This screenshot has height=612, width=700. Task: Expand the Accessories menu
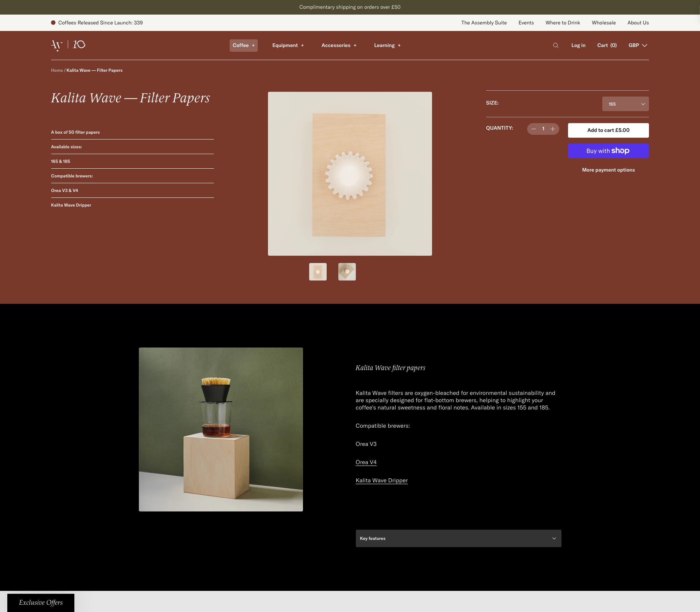coord(339,46)
